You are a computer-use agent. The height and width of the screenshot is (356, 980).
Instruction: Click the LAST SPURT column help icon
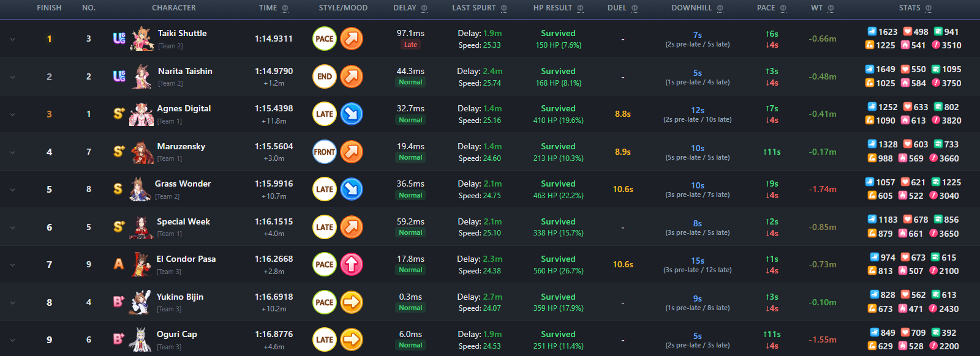tap(503, 8)
